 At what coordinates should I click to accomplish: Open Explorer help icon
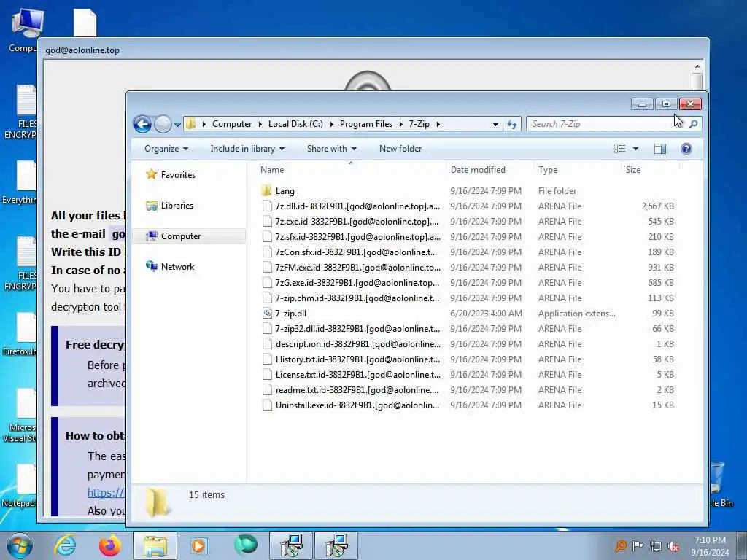click(686, 149)
